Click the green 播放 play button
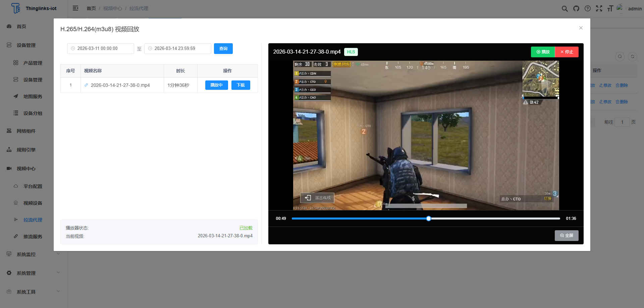 [543, 52]
